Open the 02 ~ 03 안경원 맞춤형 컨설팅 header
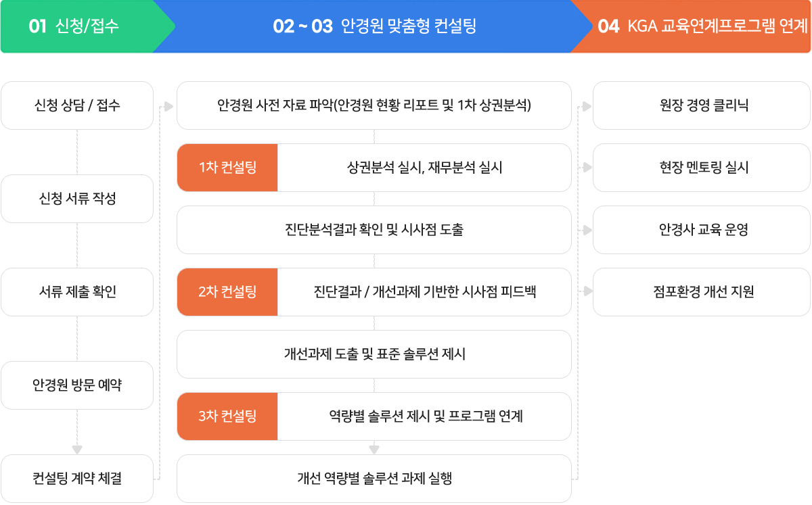This screenshot has width=812, height=505. click(374, 26)
